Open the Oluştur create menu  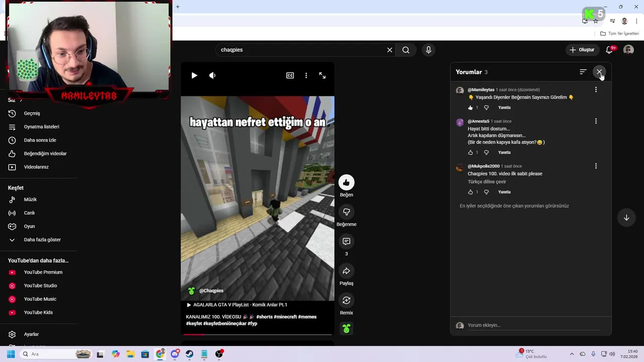(x=582, y=50)
